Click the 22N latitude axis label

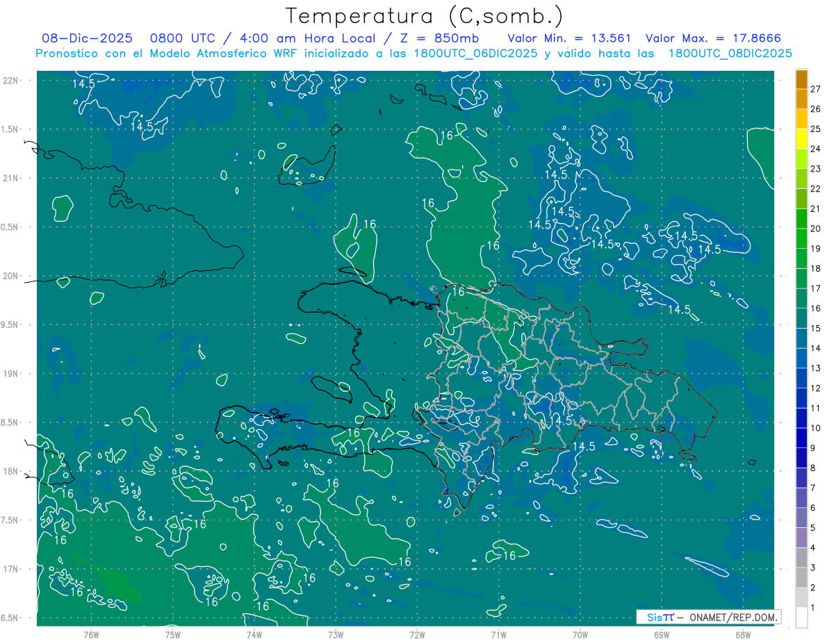click(11, 81)
